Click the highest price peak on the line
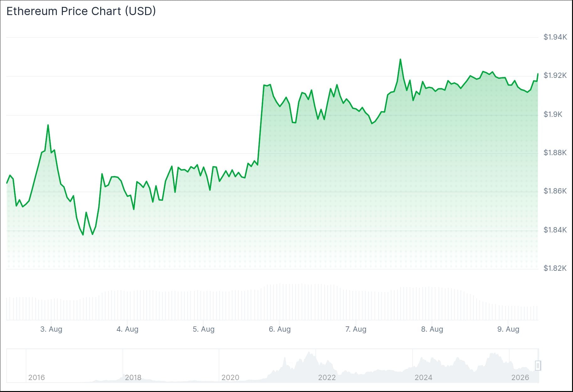The image size is (573, 392). click(400, 59)
